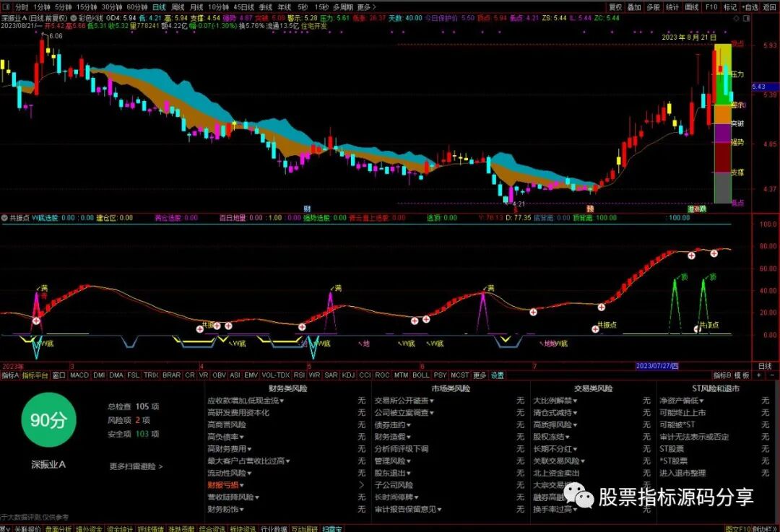Select the KDJ indicator
This screenshot has height=532, width=780.
tap(348, 375)
